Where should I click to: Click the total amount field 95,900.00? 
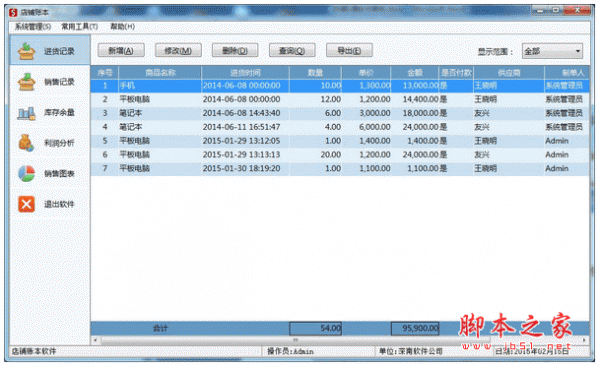point(415,328)
